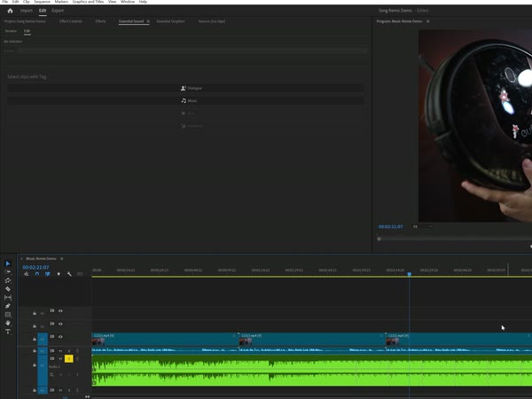Hide video track V2 with eye
Screen dimensions: 532x399
[x=60, y=324]
